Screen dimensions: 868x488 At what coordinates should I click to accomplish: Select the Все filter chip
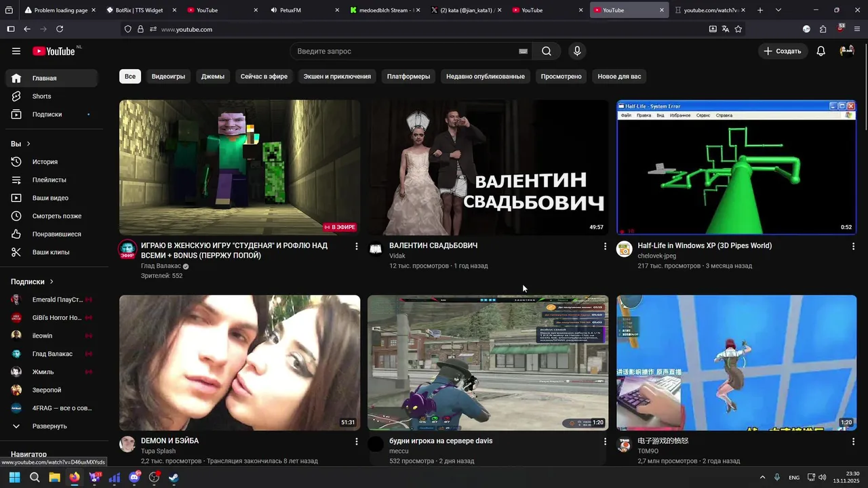pos(130,77)
